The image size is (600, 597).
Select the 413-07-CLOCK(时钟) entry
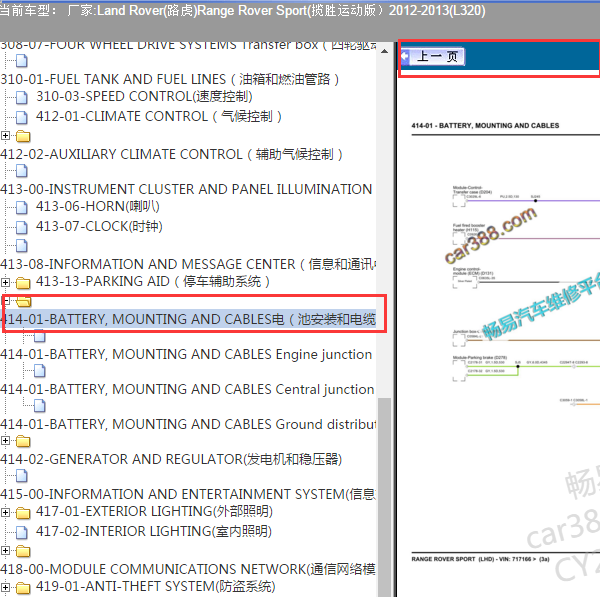coord(99,227)
